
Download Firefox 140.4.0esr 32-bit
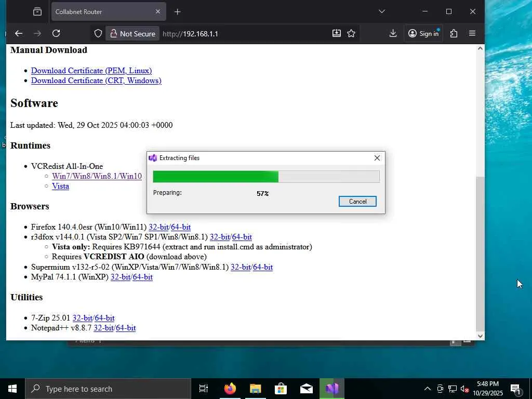click(x=158, y=227)
